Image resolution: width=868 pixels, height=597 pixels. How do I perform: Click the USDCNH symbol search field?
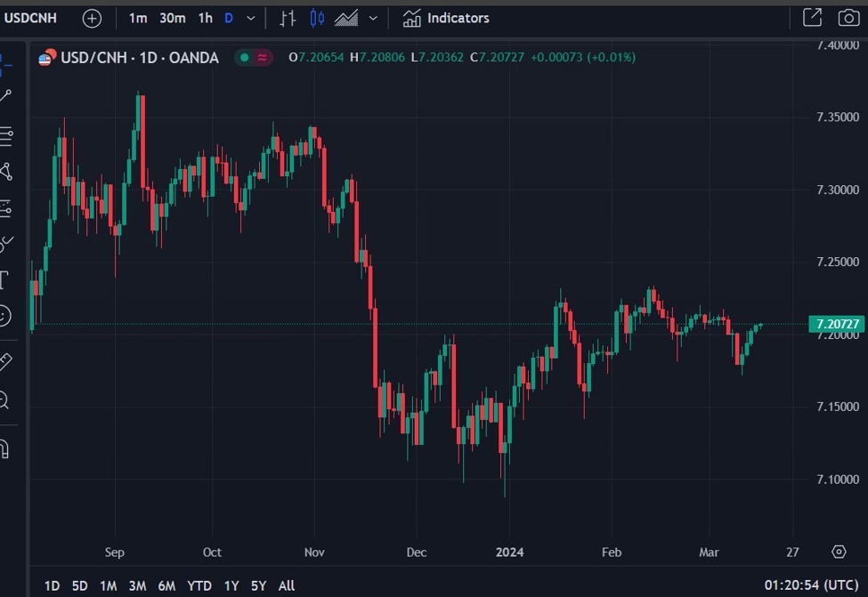[x=31, y=18]
